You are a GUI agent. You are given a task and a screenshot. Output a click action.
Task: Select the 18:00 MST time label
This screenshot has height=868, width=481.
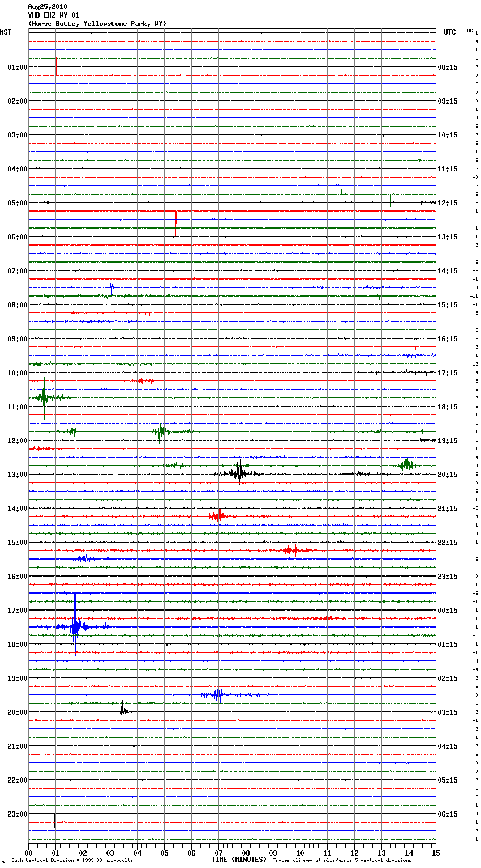coord(17,644)
